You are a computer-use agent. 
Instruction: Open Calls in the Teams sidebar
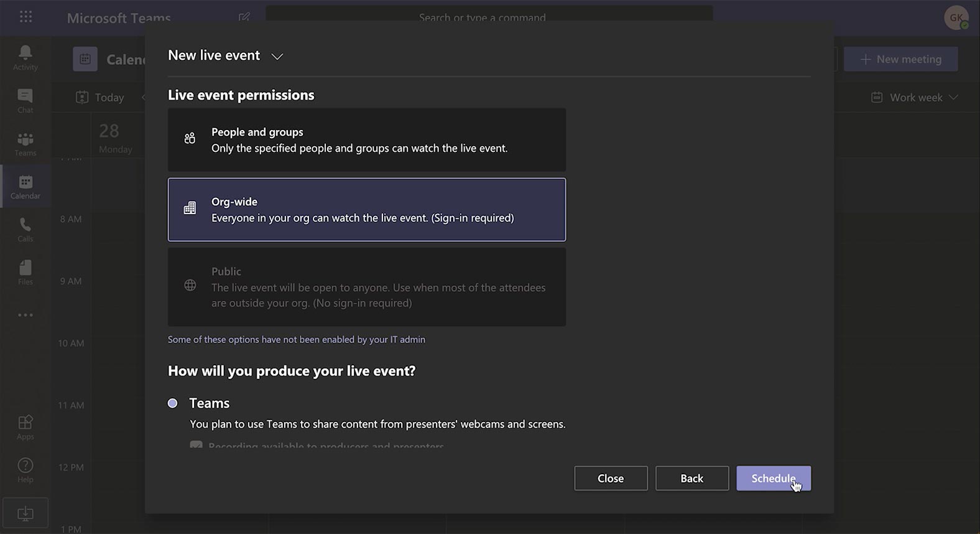pyautogui.click(x=25, y=230)
